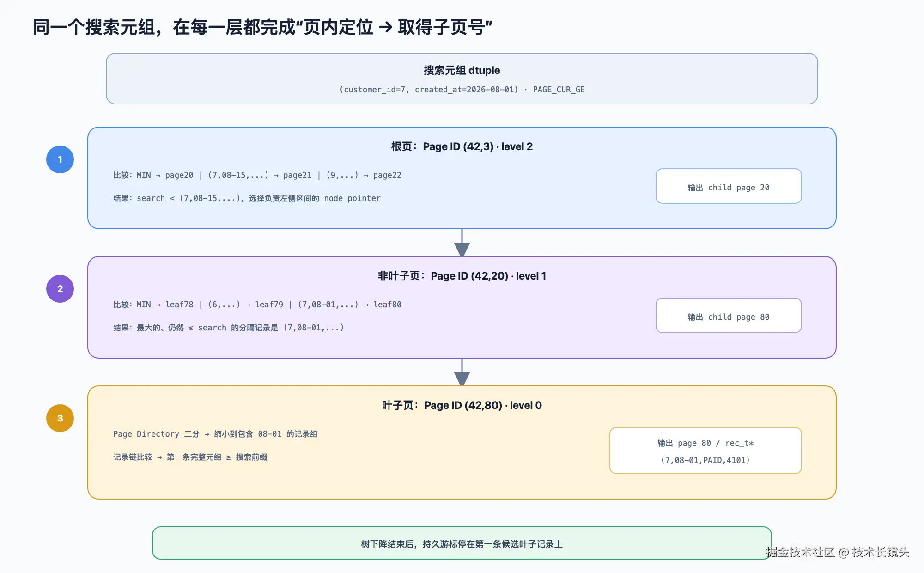Click the diagram title about 页内定位 → 取得子页号
This screenshot has height=573, width=924.
click(x=262, y=27)
